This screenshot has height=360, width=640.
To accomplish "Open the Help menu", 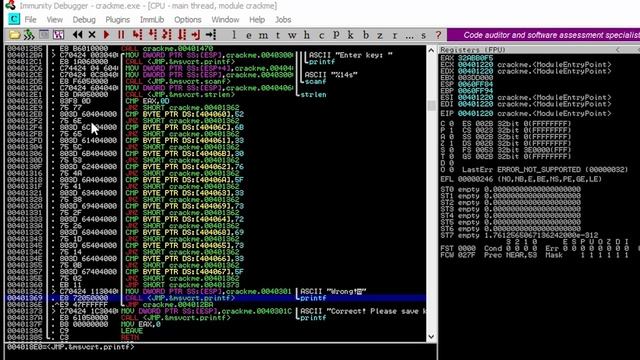I will point(257,20).
